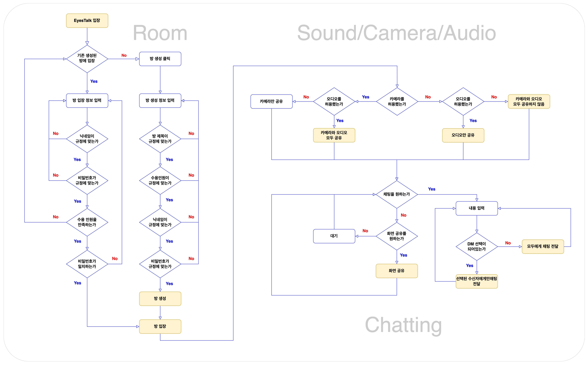This screenshot has height=365, width=588.
Task: Select the 방 생성 클릭 box
Action: point(160,59)
